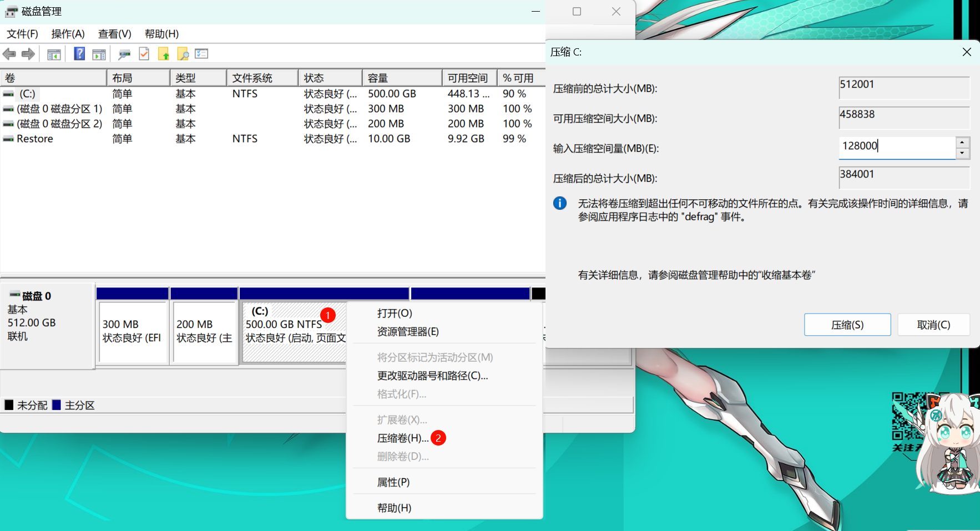The image size is (980, 531).
Task: Sort by the 状态 column header
Action: tap(330, 78)
